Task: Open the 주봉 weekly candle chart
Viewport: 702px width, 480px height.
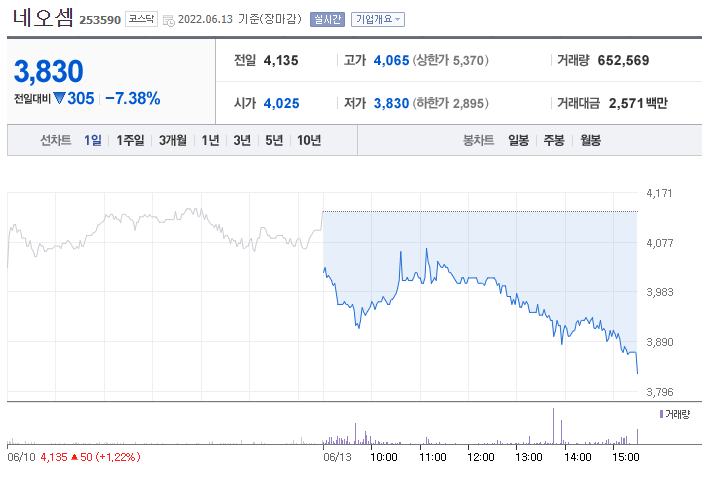Action: pyautogui.click(x=554, y=140)
